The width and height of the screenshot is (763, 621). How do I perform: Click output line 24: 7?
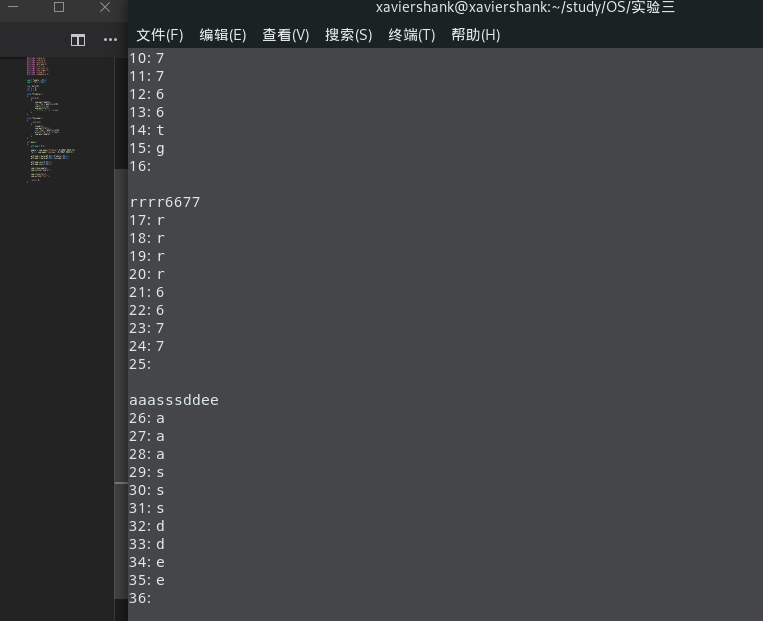pos(146,347)
